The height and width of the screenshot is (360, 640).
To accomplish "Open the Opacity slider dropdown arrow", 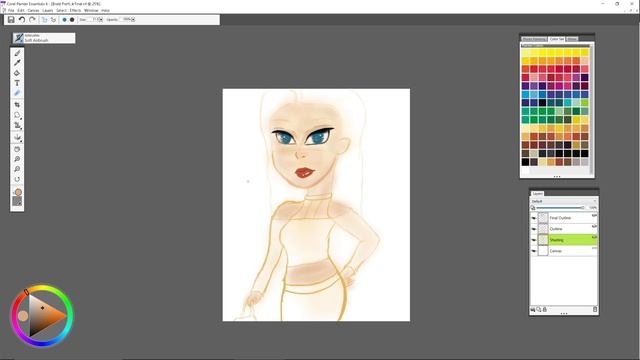I will click(x=133, y=20).
